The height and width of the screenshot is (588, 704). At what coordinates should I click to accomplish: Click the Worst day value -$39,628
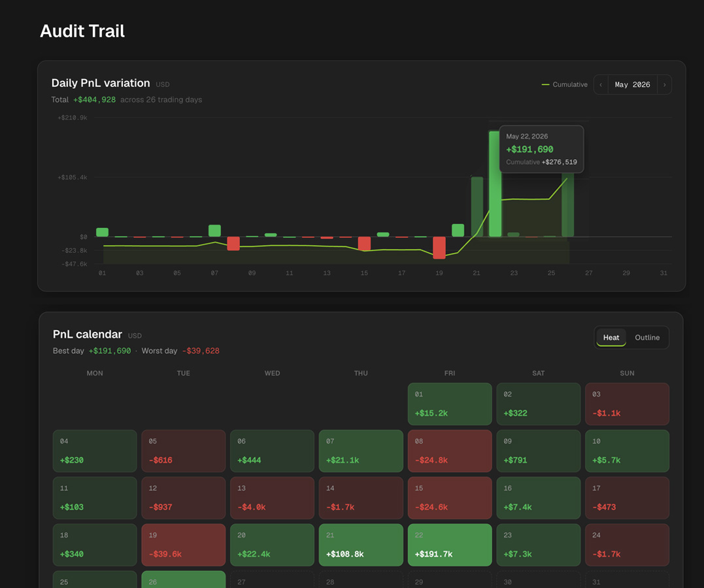coord(201,351)
